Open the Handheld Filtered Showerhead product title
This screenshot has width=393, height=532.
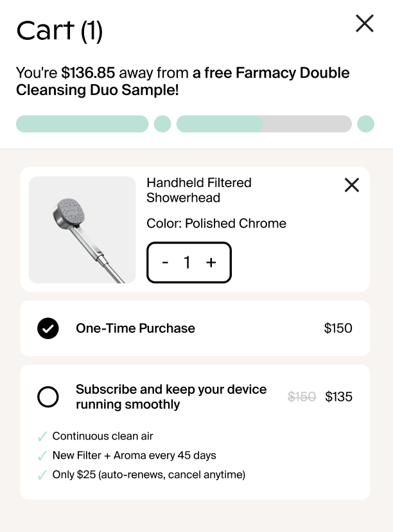point(199,190)
